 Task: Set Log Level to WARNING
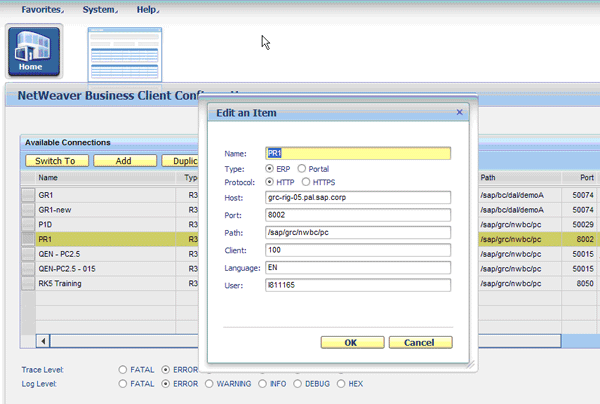[x=209, y=383]
